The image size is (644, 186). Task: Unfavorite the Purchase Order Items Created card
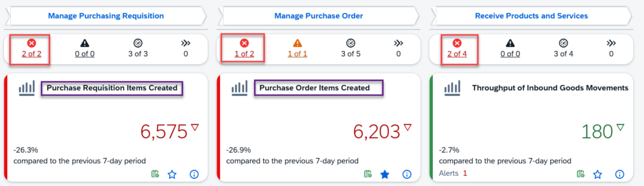(385, 174)
